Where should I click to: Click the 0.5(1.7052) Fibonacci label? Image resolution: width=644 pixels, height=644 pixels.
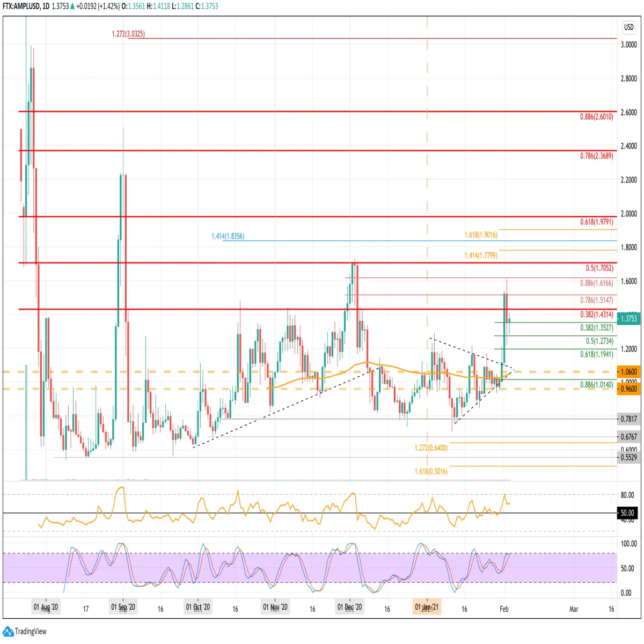click(599, 268)
